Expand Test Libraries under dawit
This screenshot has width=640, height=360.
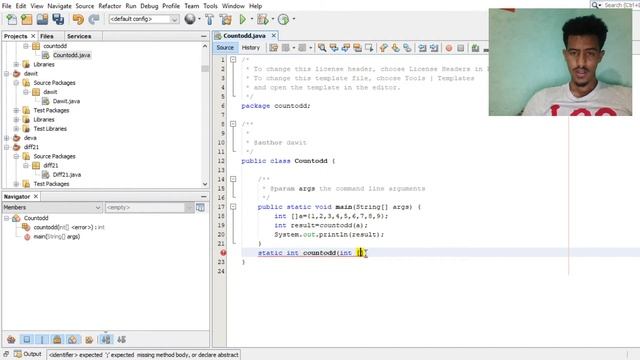16,129
